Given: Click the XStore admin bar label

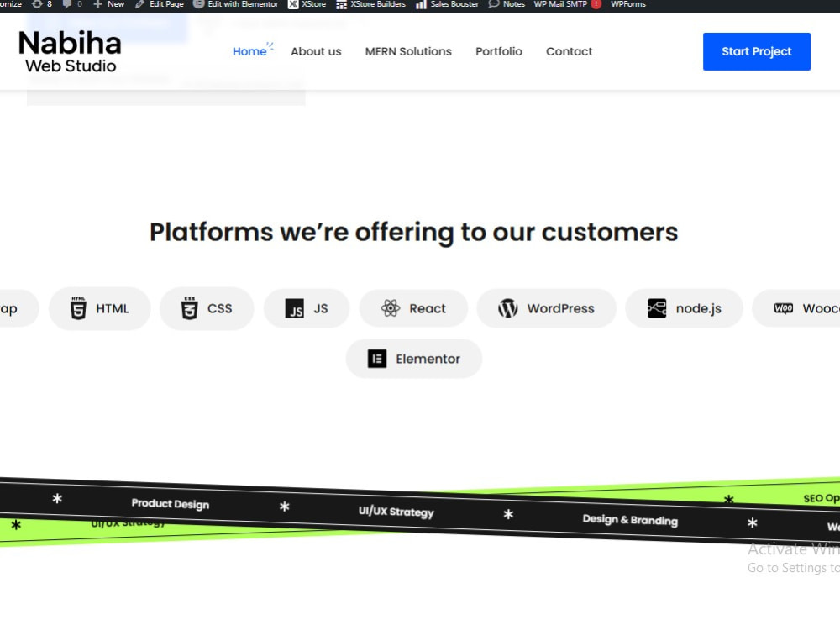Looking at the screenshot, I should click(x=313, y=4).
